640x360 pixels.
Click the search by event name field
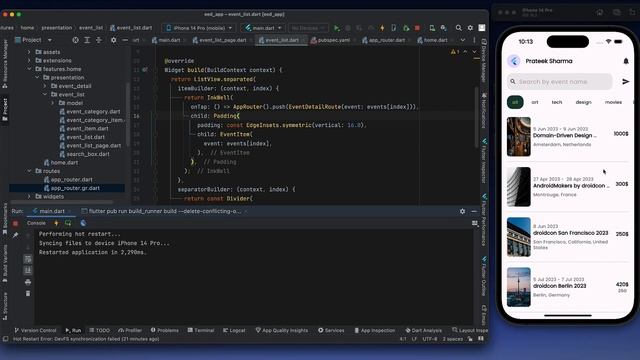(560, 82)
